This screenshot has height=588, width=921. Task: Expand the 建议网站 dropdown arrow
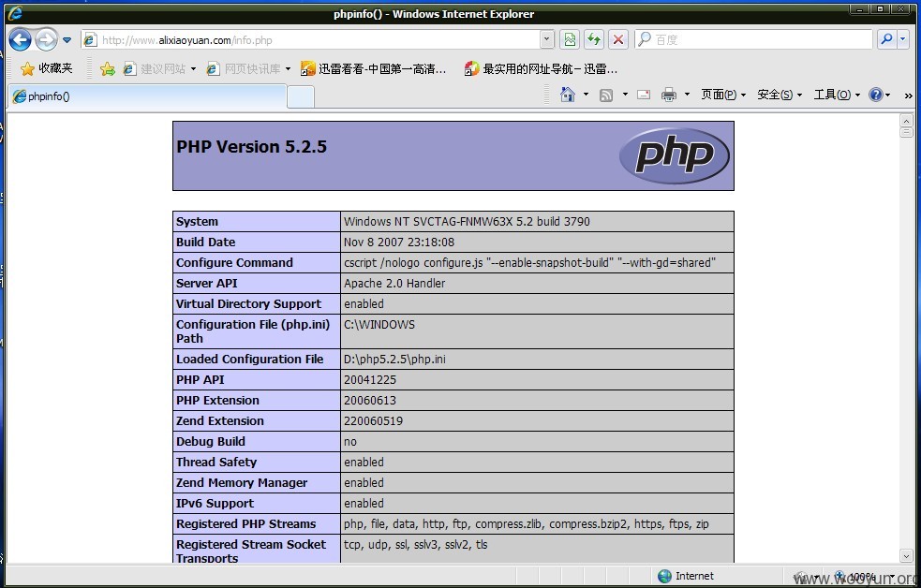193,69
